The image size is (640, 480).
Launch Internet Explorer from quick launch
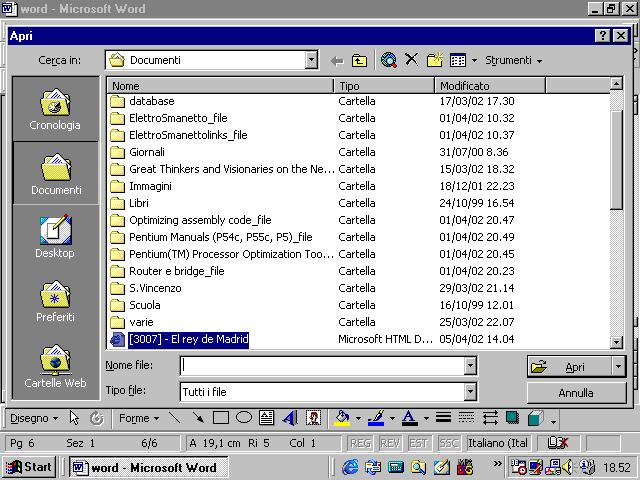(350, 467)
